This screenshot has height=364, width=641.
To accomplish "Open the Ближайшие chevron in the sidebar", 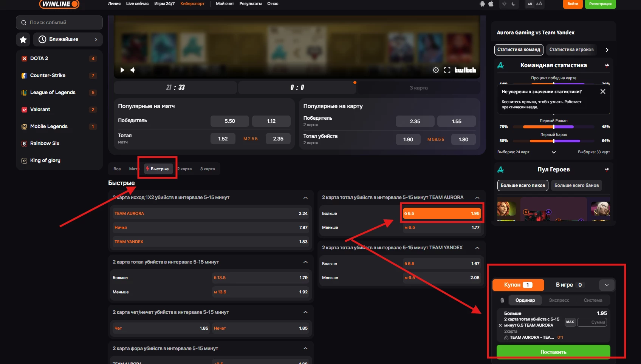I will (96, 39).
